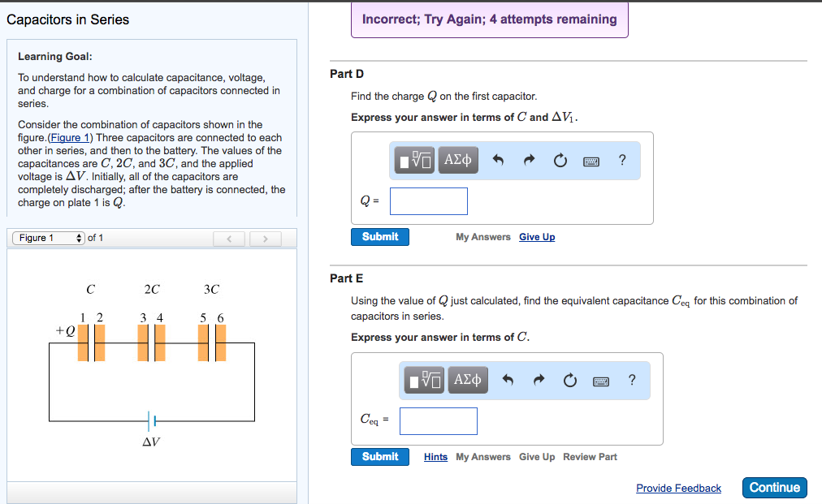Open the Greek letters ΑΣΦ palette in Part D

coord(457,159)
